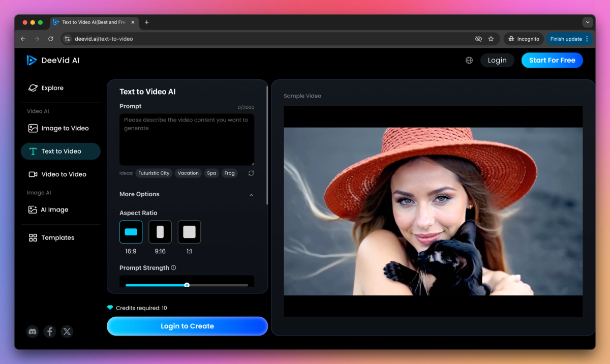Screen dimensions: 610x364
Task: Click Login to Create button
Action: tap(187, 326)
